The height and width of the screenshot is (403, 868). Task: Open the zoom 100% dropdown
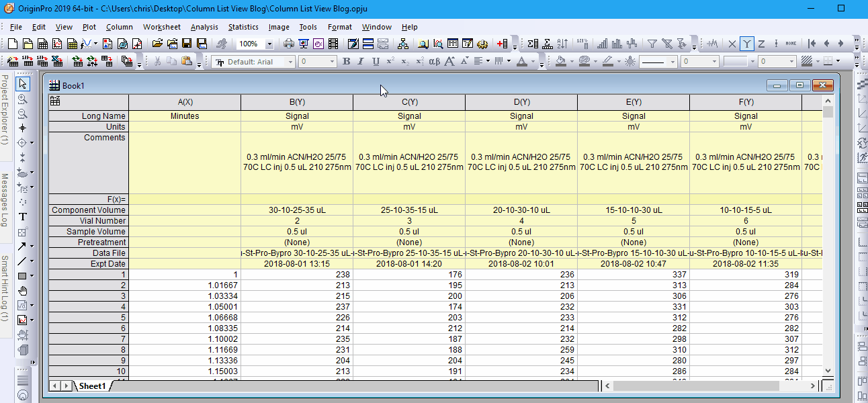(269, 44)
